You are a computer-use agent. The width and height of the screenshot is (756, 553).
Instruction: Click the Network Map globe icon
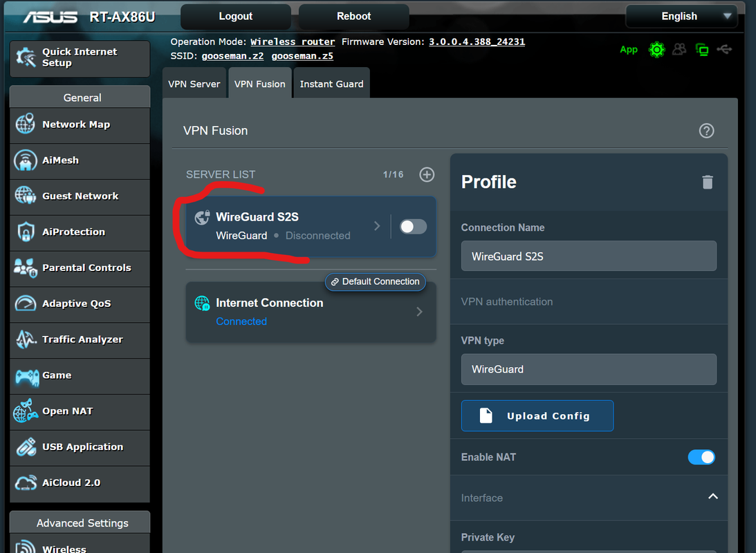point(25,124)
